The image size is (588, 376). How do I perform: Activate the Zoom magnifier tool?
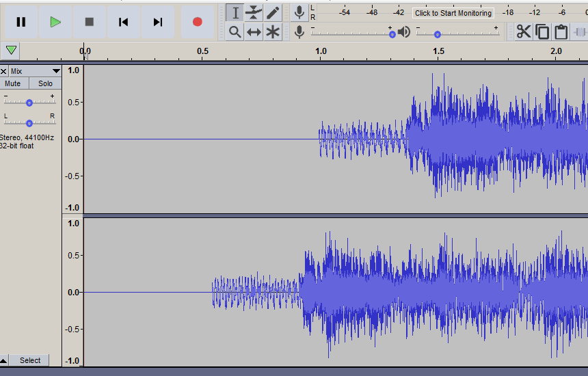point(235,31)
